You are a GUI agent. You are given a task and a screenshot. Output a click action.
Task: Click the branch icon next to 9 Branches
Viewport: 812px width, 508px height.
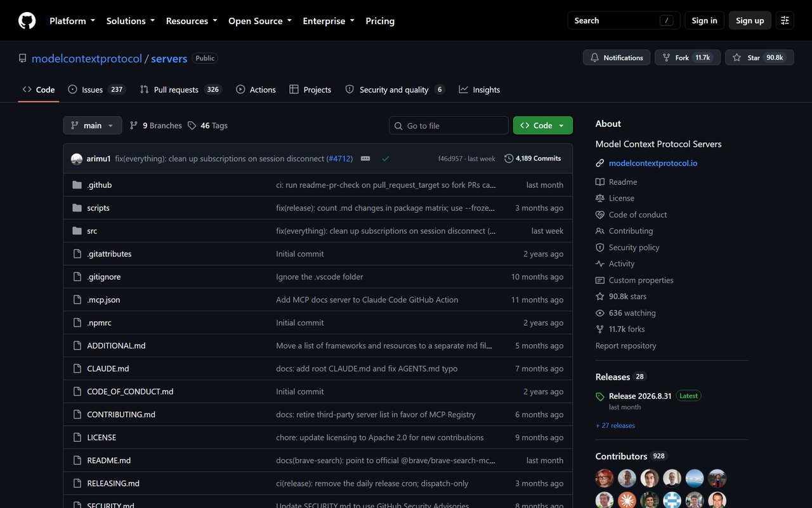pos(133,126)
